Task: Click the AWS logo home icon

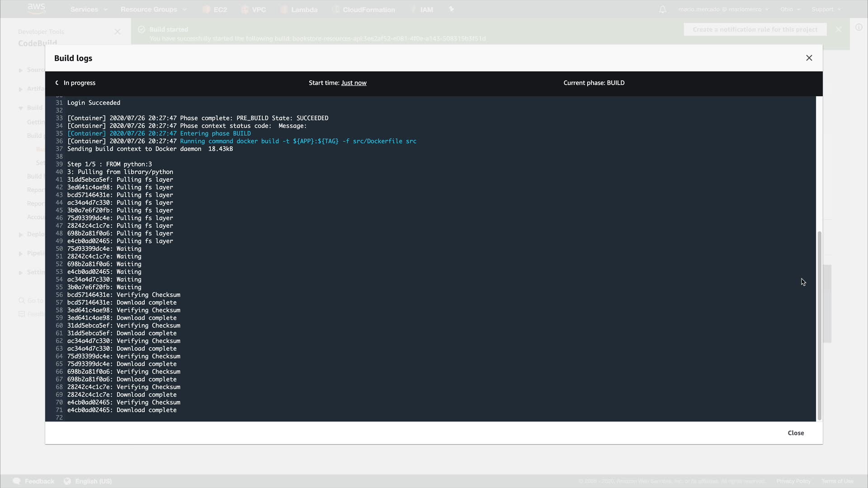Action: [36, 9]
